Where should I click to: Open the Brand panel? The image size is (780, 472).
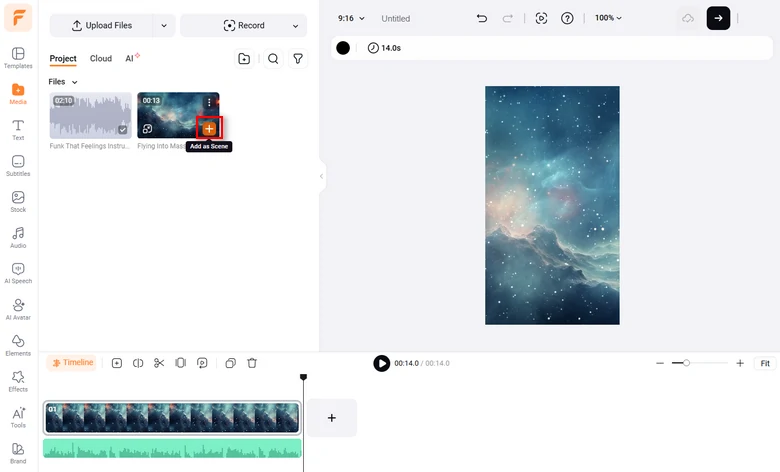pyautogui.click(x=18, y=453)
